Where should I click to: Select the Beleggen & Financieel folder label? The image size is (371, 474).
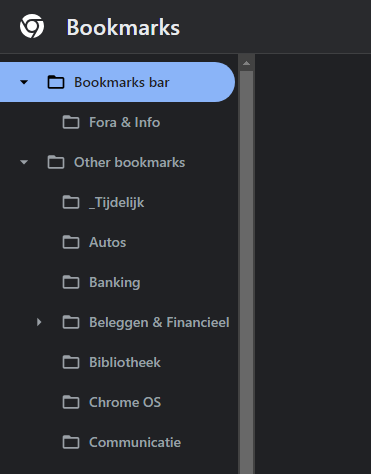pos(159,323)
